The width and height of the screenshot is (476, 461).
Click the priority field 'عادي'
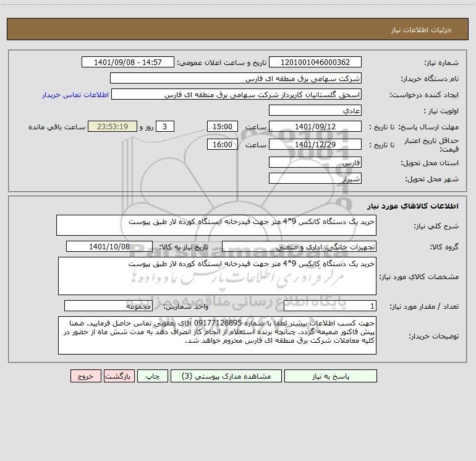[x=315, y=111]
